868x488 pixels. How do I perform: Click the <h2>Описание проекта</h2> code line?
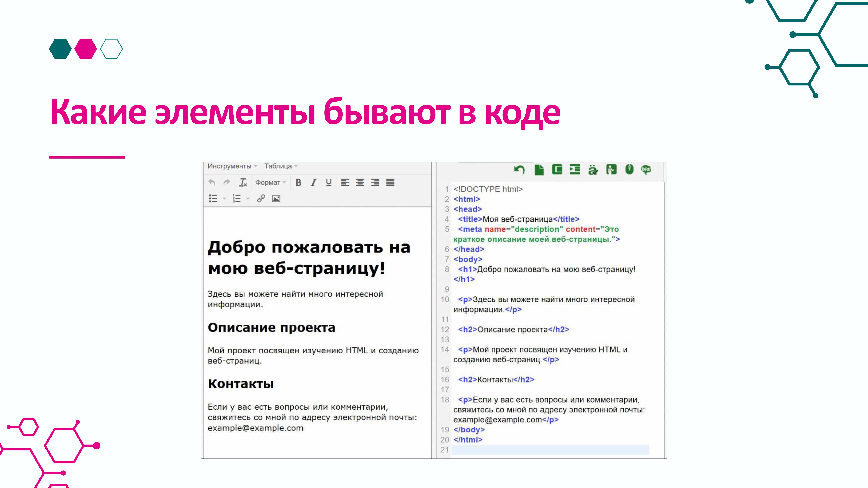(514, 329)
